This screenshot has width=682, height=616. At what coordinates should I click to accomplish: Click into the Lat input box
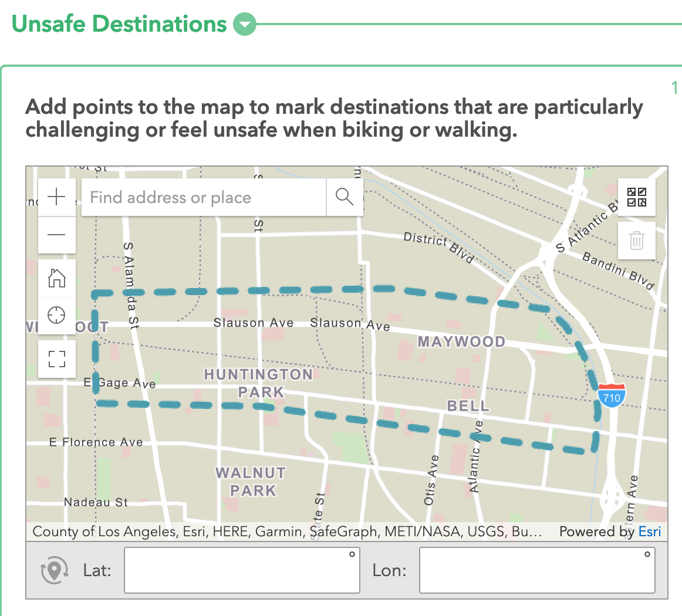242,571
